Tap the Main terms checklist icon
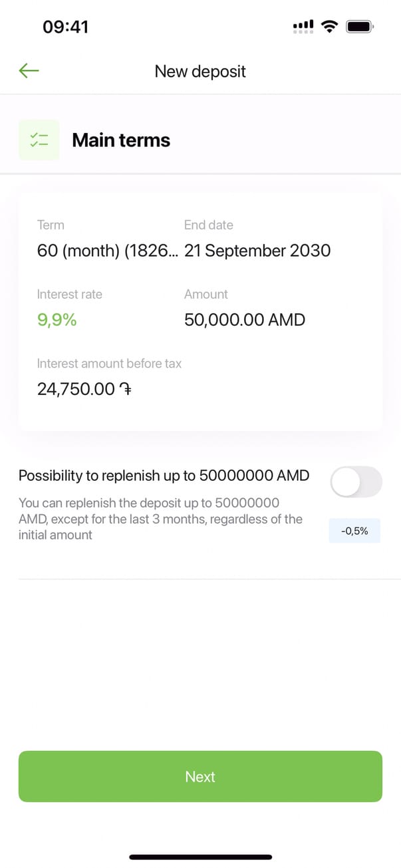401x868 pixels. (x=39, y=140)
